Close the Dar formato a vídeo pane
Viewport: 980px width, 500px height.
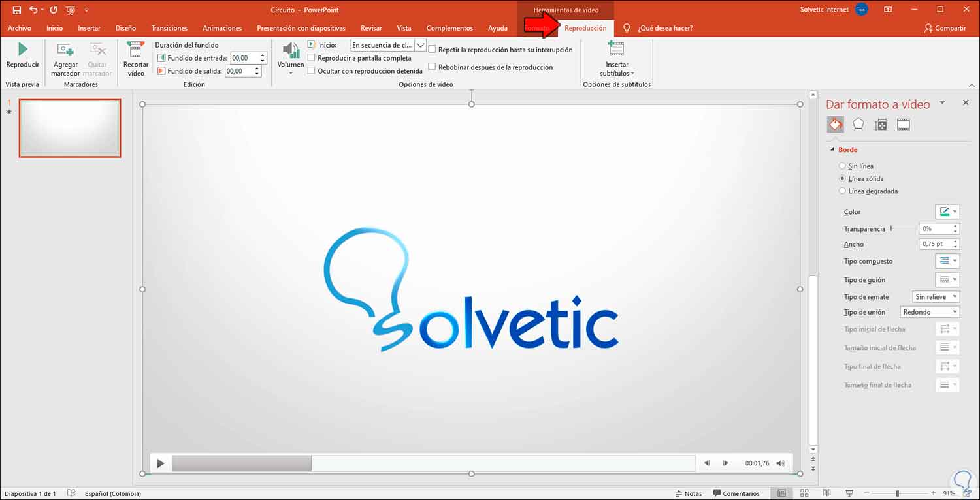(966, 103)
